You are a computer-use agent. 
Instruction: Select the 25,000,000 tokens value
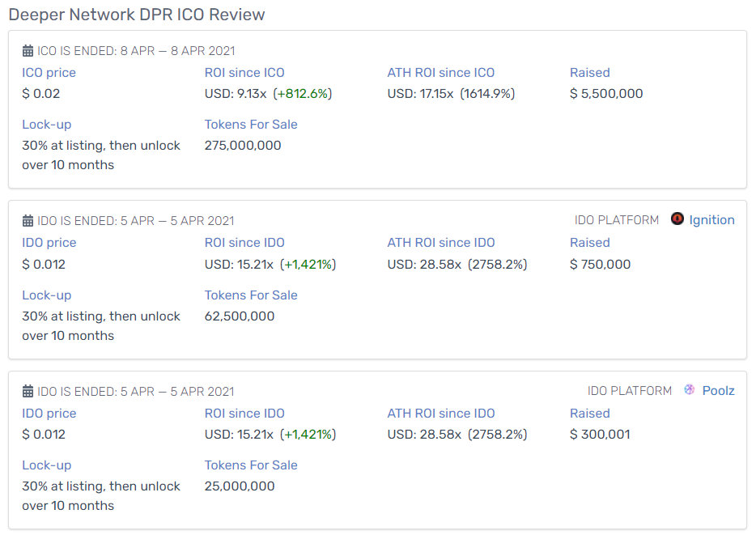(x=240, y=486)
